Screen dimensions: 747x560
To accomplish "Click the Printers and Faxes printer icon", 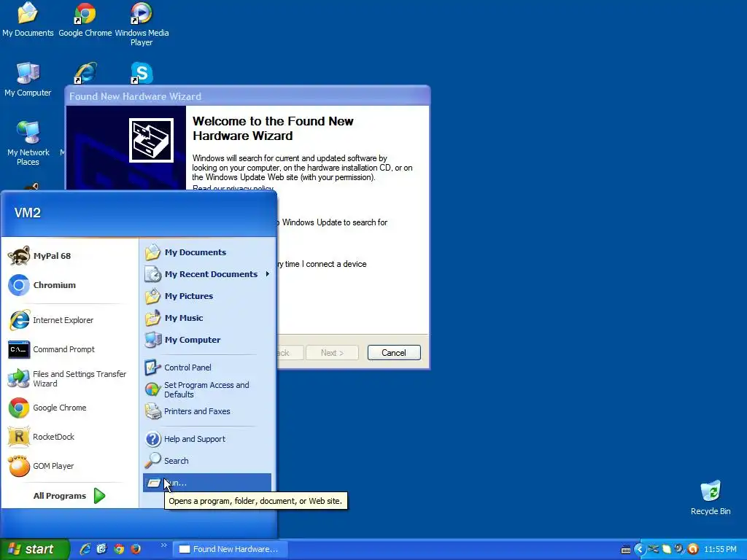I will click(x=153, y=411).
